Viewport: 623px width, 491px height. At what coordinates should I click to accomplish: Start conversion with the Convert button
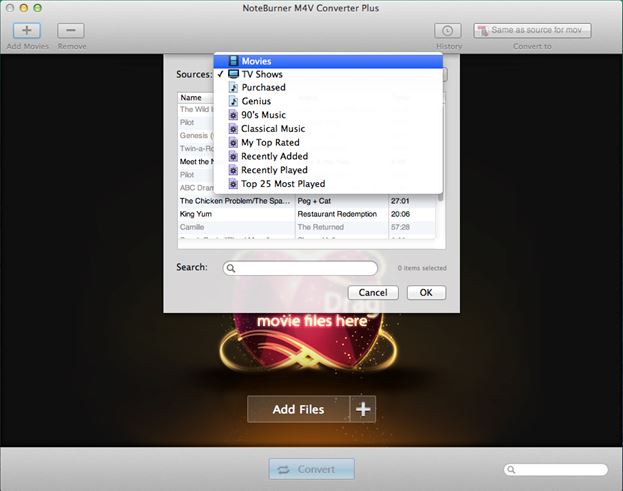tap(312, 470)
